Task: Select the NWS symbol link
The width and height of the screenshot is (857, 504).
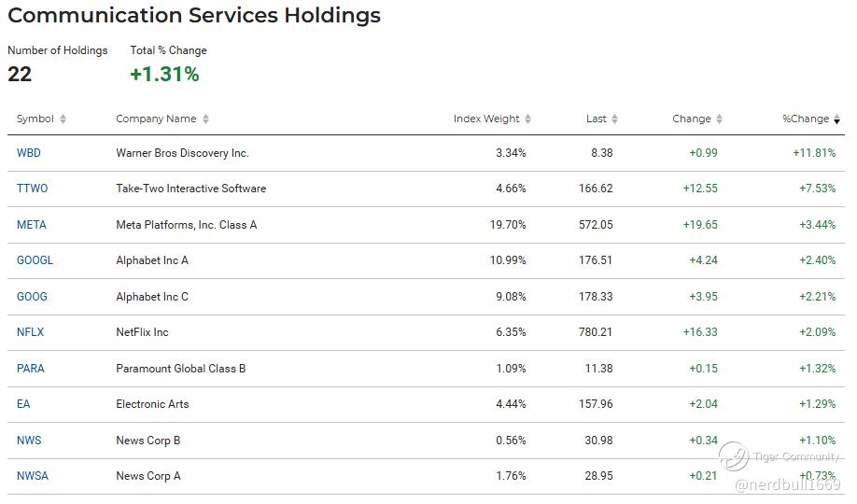Action: point(29,441)
